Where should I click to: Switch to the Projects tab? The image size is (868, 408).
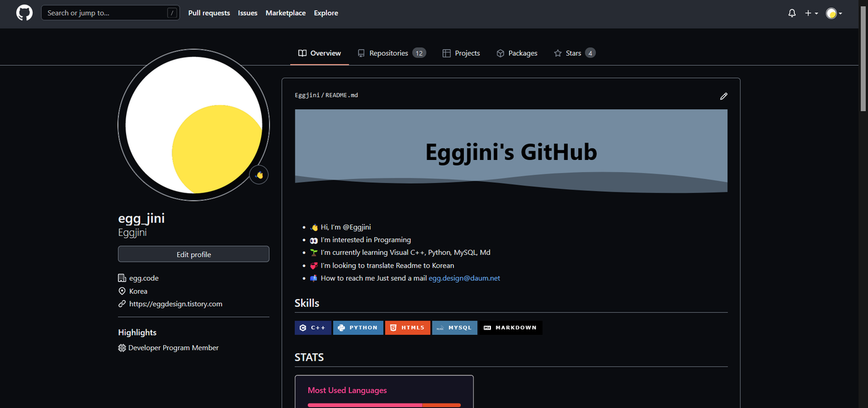[461, 53]
